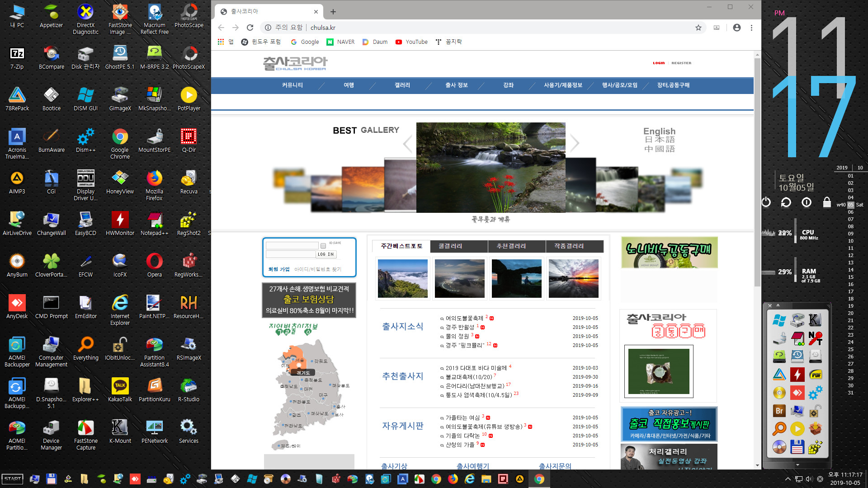Launch Everything search desktop icon

(x=85, y=349)
